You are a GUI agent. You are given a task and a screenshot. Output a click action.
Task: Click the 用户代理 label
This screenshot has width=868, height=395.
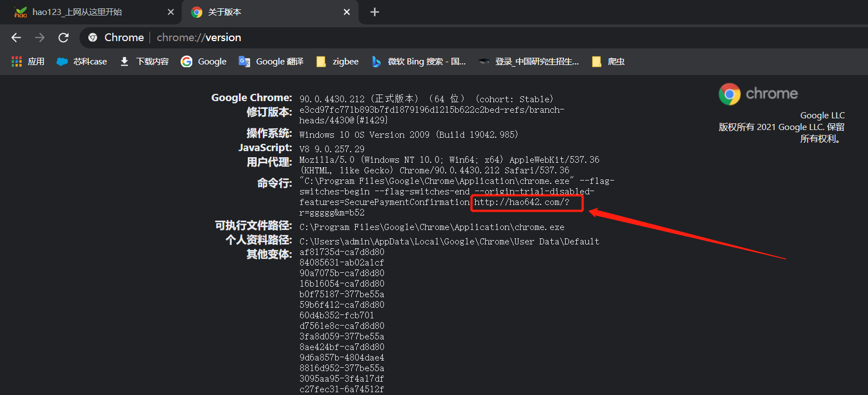tap(269, 162)
